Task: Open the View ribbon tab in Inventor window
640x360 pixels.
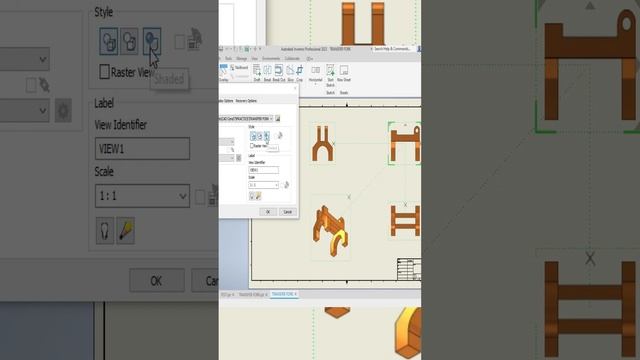Action: (255, 58)
